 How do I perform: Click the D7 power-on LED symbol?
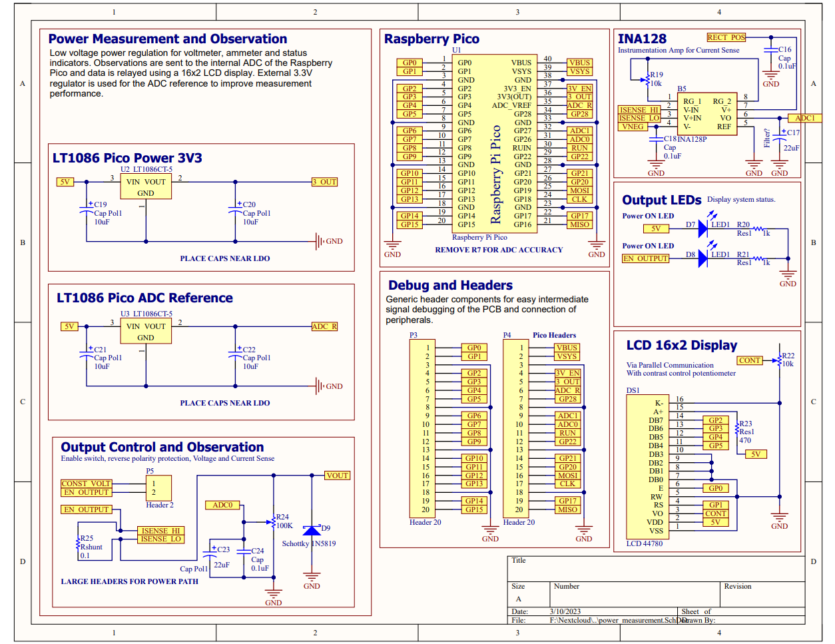pyautogui.click(x=702, y=229)
